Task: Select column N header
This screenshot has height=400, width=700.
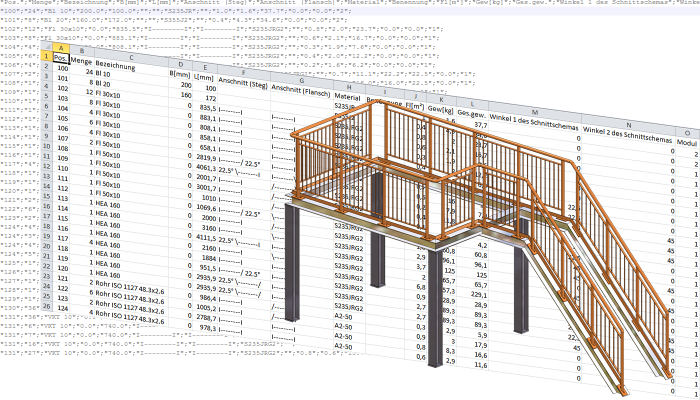Action: tap(626, 123)
